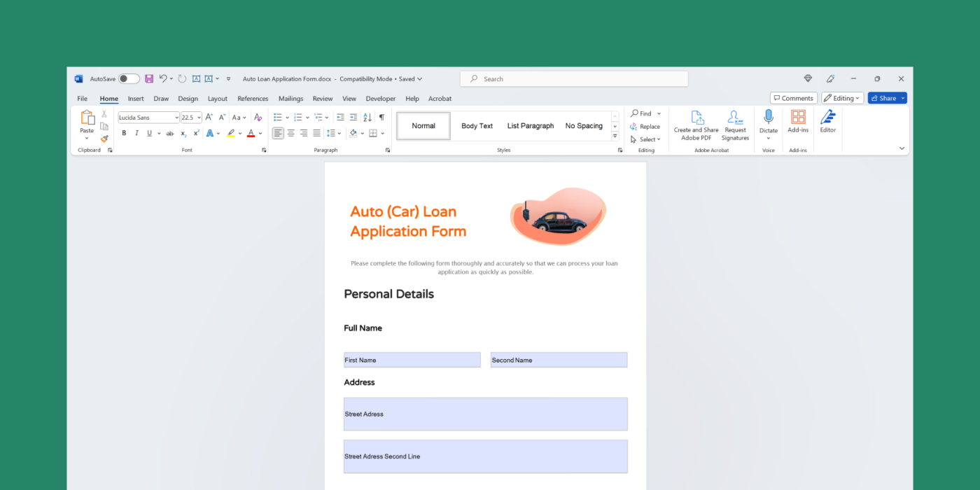Enable subscript formatting
This screenshot has height=490, width=980.
183,134
